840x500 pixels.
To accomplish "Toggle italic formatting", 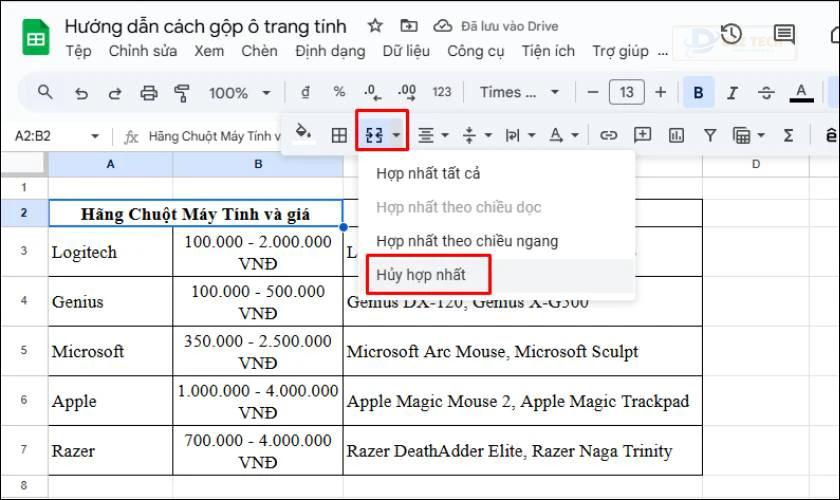I will (x=732, y=93).
